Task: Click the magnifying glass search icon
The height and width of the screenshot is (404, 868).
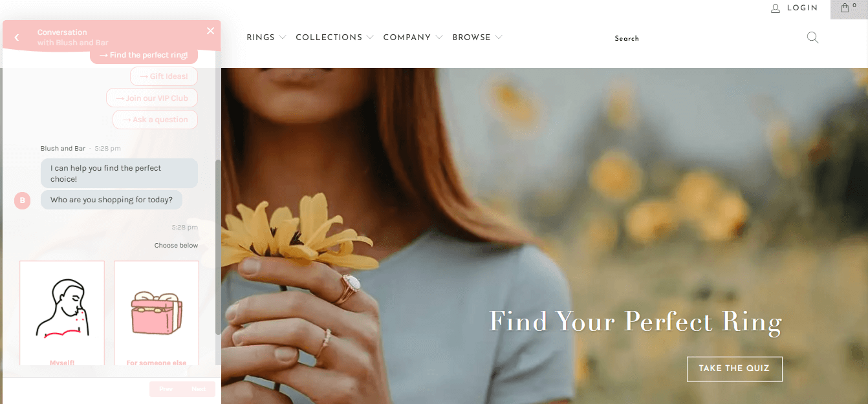Action: point(812,37)
